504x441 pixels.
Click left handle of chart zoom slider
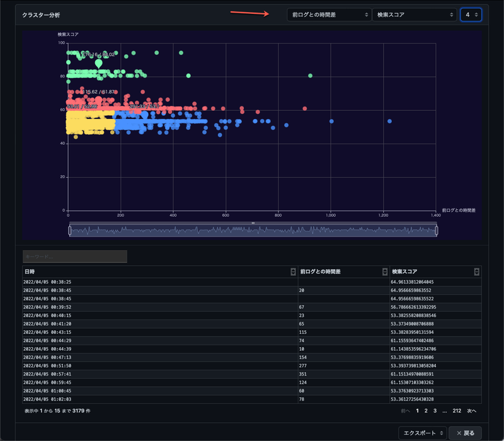point(69,231)
